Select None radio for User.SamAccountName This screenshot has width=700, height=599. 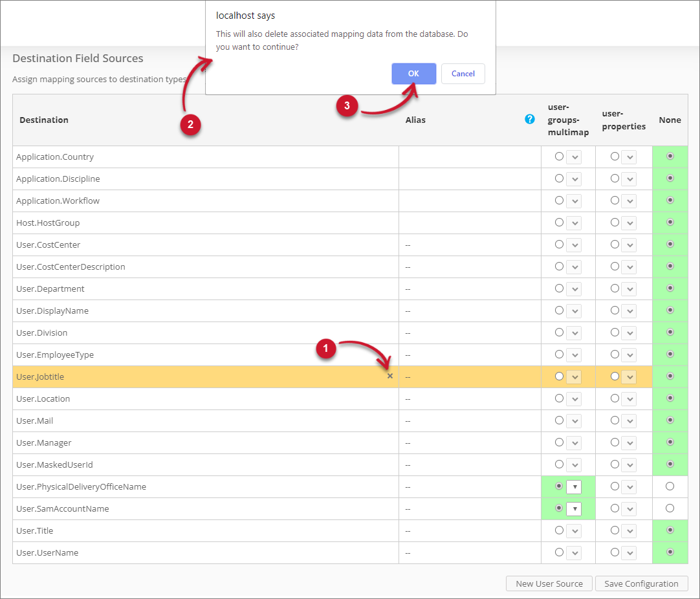coord(670,508)
